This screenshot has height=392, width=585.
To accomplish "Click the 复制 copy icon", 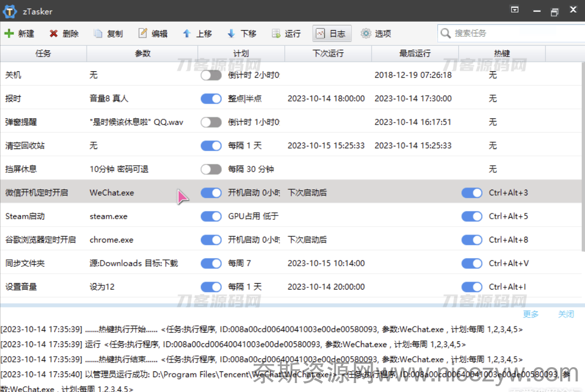I will (x=98, y=33).
